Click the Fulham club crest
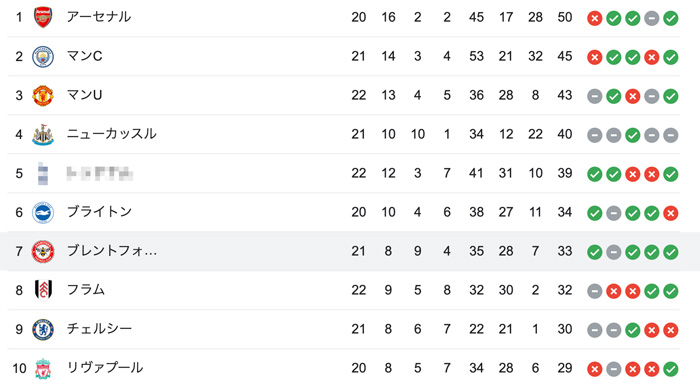Image resolution: width=700 pixels, height=387 pixels. pos(43,290)
